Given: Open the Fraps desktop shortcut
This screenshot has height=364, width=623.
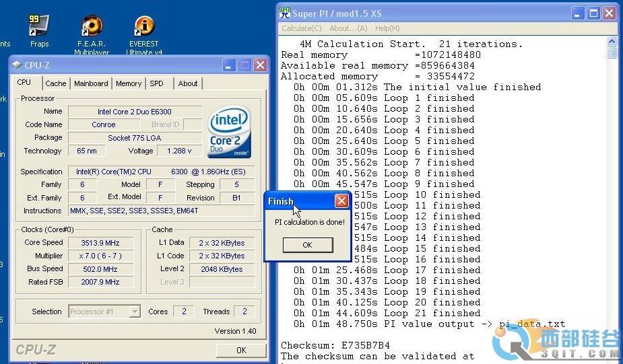Looking at the screenshot, I should [39, 30].
